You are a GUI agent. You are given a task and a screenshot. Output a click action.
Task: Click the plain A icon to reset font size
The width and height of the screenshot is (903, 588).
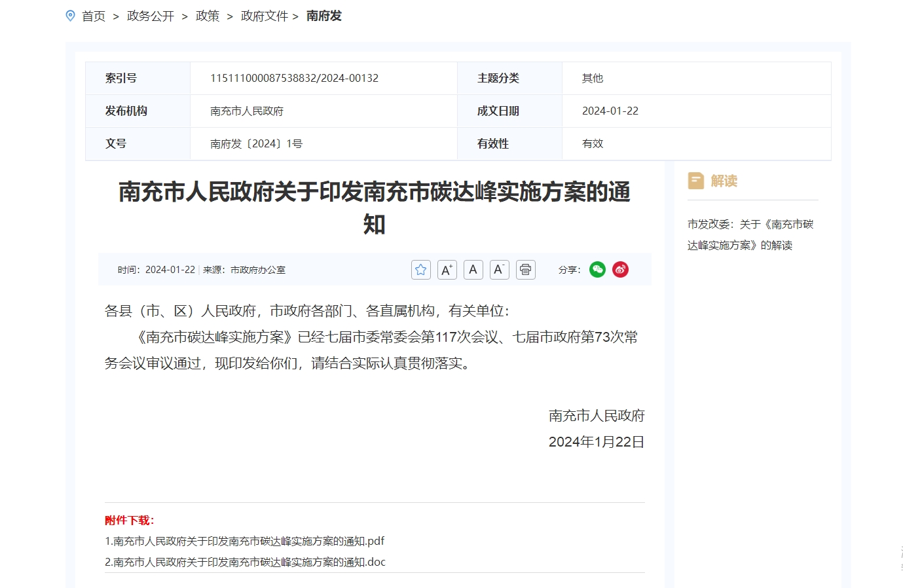pyautogui.click(x=473, y=269)
